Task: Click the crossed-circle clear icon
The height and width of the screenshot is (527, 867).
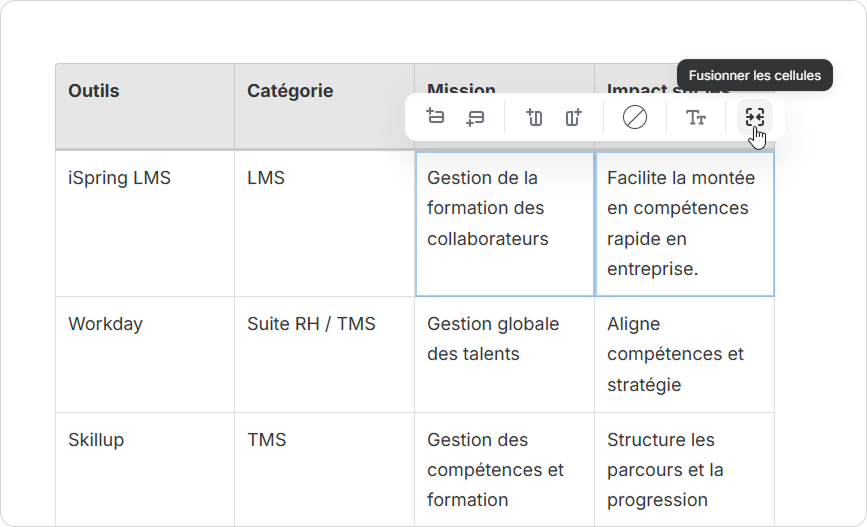Action: [635, 117]
